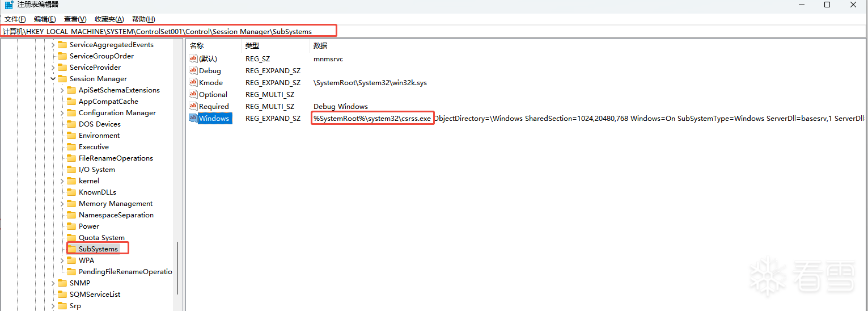The width and height of the screenshot is (868, 311).
Task: Expand the ServiceProvider key
Action: click(53, 68)
